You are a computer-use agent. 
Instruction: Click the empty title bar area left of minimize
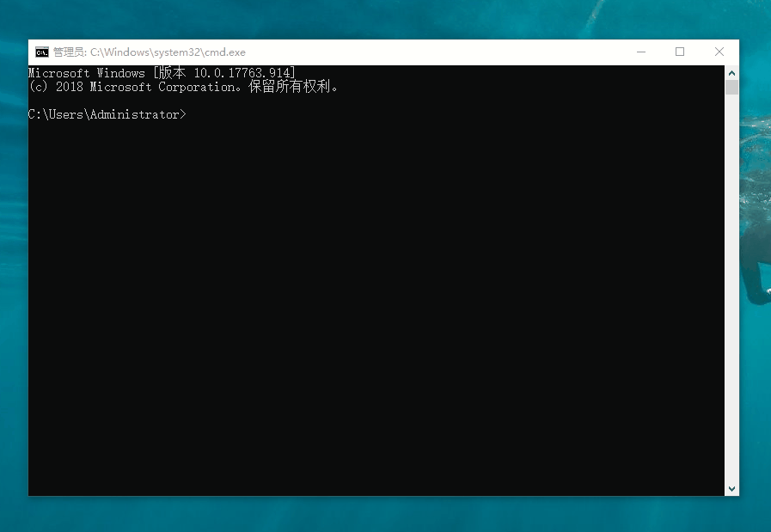click(x=430, y=52)
